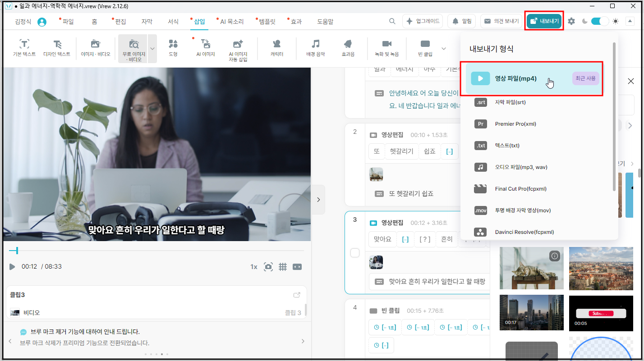Choose Final Cut Pro (fcpxml) export format
The width and height of the screenshot is (644, 361).
click(536, 189)
